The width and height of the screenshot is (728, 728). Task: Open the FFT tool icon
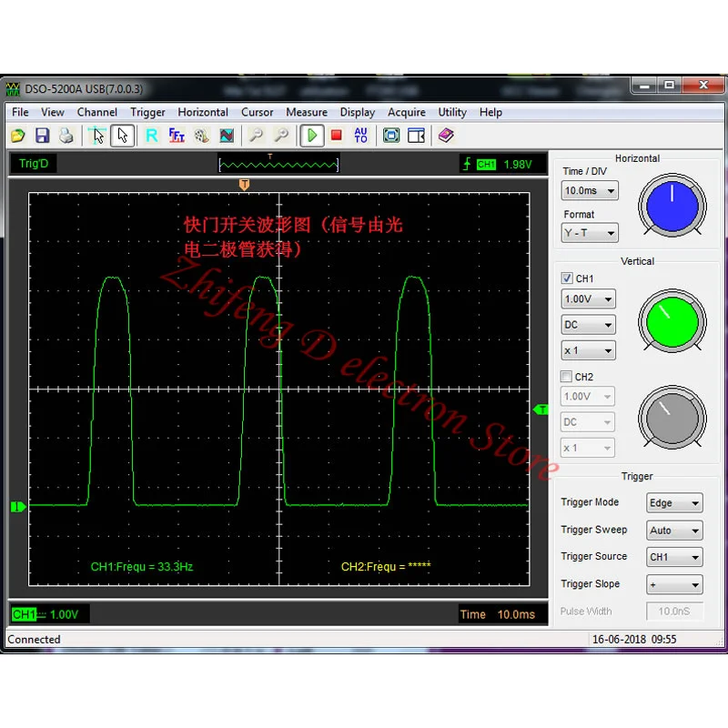pos(177,136)
